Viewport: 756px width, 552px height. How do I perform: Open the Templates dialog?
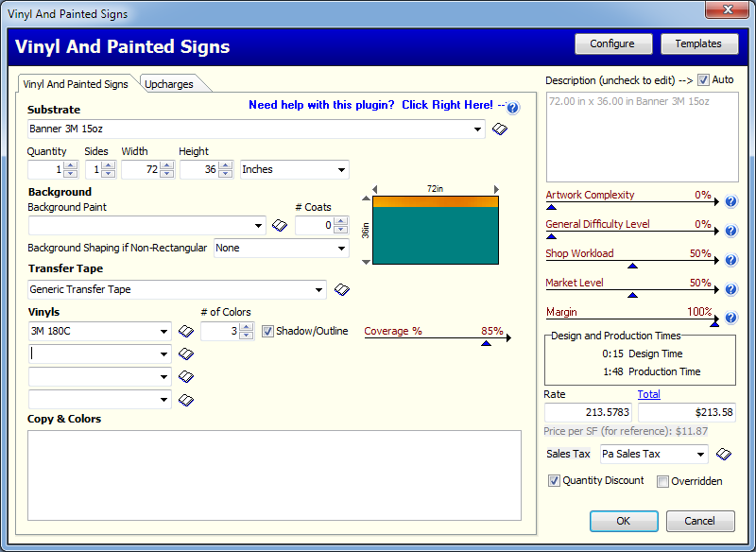point(699,43)
